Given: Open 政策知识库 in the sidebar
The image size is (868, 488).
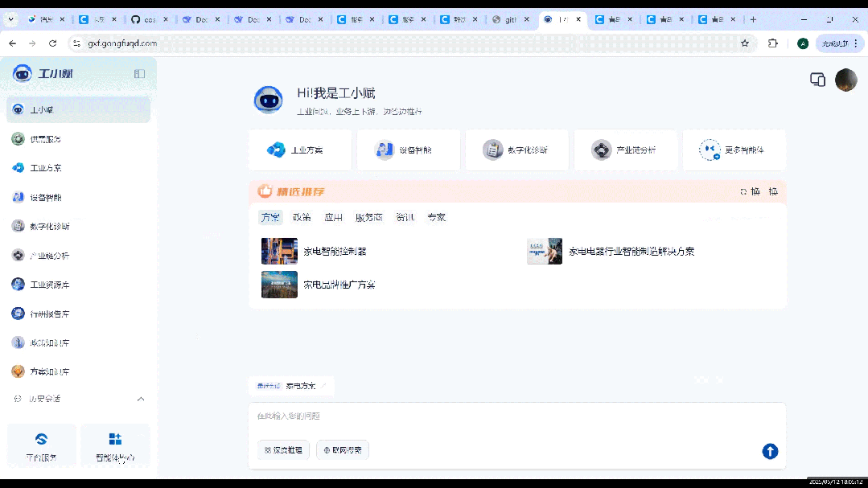Looking at the screenshot, I should click(x=78, y=342).
